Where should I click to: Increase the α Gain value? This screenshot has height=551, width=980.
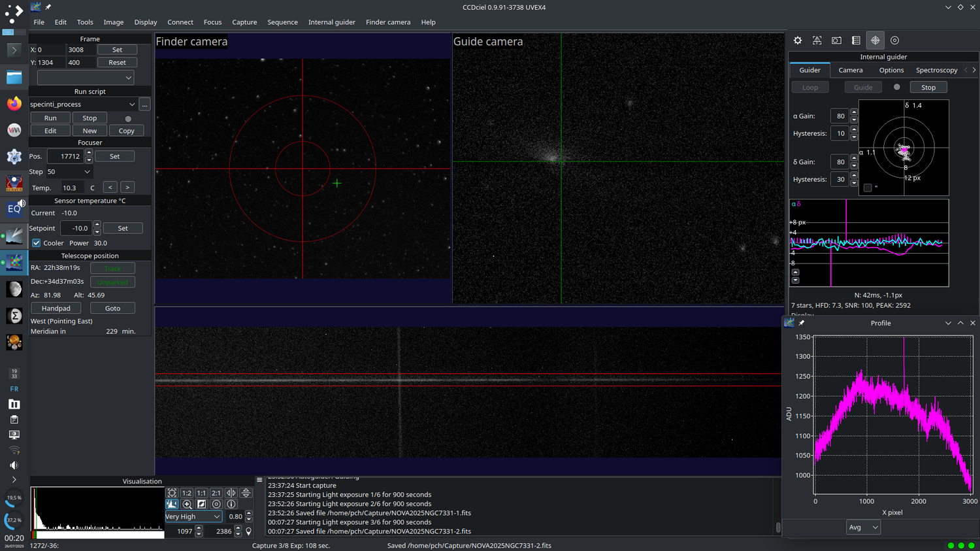pyautogui.click(x=854, y=112)
